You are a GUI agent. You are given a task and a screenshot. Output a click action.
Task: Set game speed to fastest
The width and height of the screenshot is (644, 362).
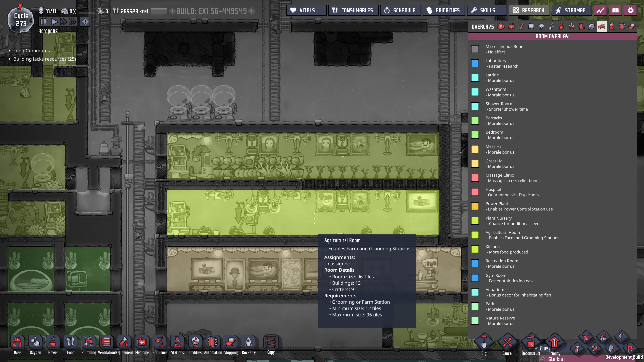[73, 22]
